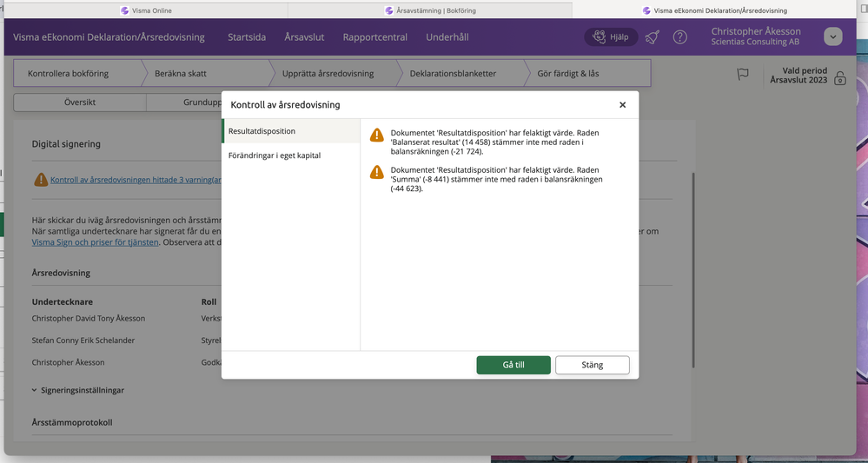Go to Beräkna skatt step
The width and height of the screenshot is (868, 463).
coord(181,74)
